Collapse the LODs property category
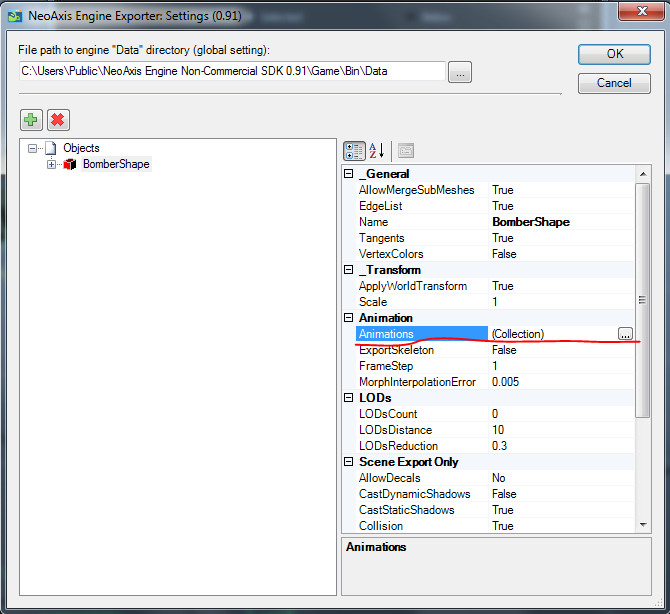670x614 pixels. coord(349,397)
